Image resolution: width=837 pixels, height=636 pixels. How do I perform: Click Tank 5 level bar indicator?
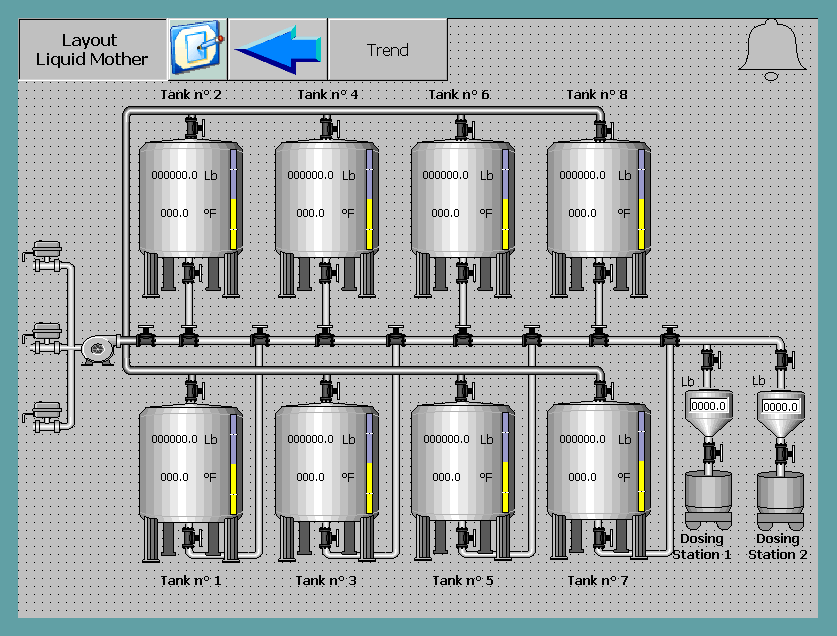506,463
